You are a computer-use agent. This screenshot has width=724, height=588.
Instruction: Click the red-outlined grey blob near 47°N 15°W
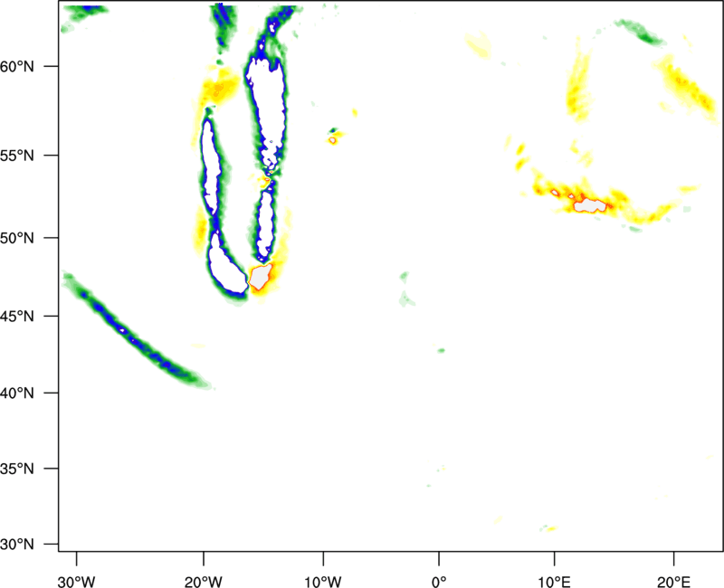pos(260,277)
